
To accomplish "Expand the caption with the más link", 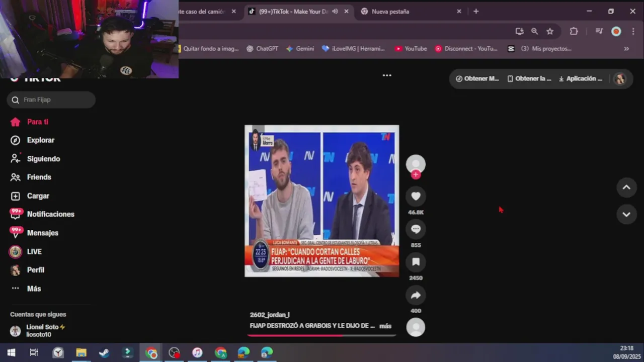I will pos(385,326).
